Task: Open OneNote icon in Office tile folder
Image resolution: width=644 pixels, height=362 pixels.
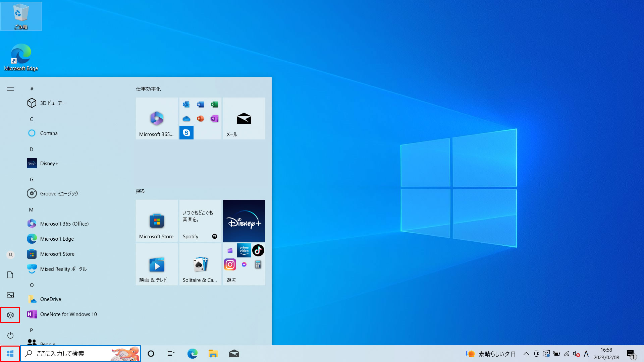Action: 214,119
